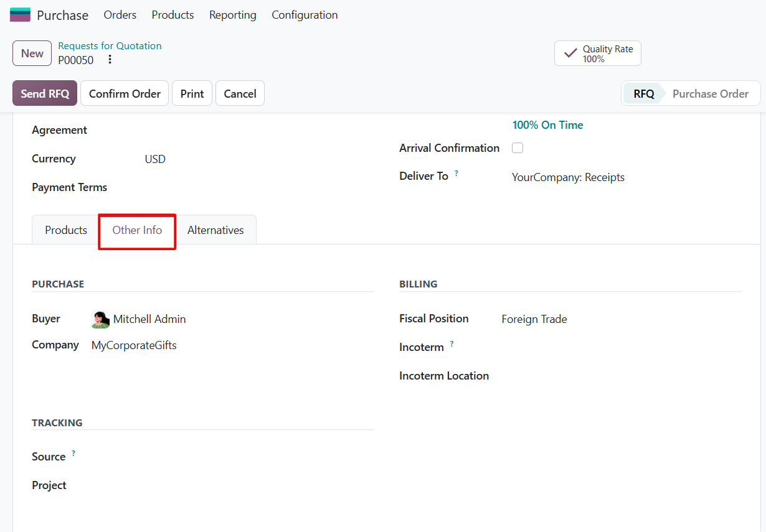Open the Fiscal Position Foreign Trade dropdown
Image resolution: width=766 pixels, height=532 pixels.
click(621, 319)
